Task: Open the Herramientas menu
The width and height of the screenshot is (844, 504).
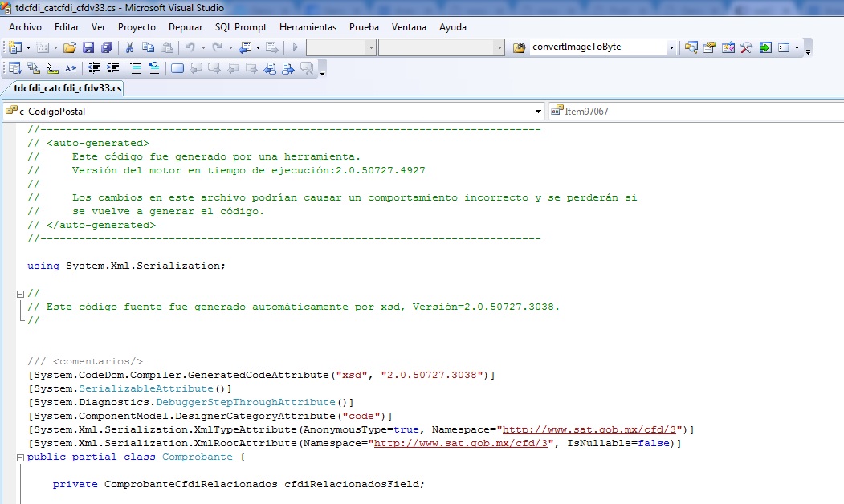Action: pos(308,27)
